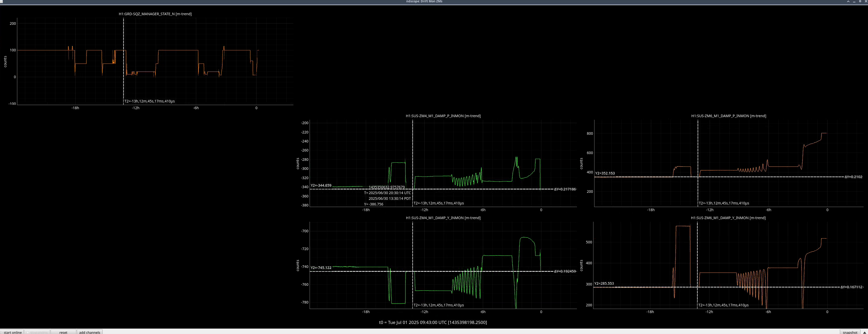The image size is (868, 334).
Task: Click the ΔY=0.217186 label
Action: tap(565, 189)
